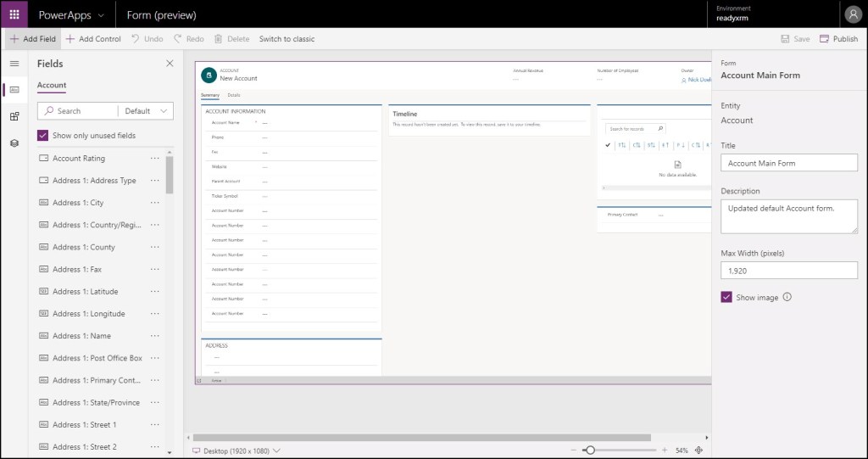Screen dimensions: 868x459
Task: Open the app launcher waffle icon
Action: pyautogui.click(x=14, y=14)
